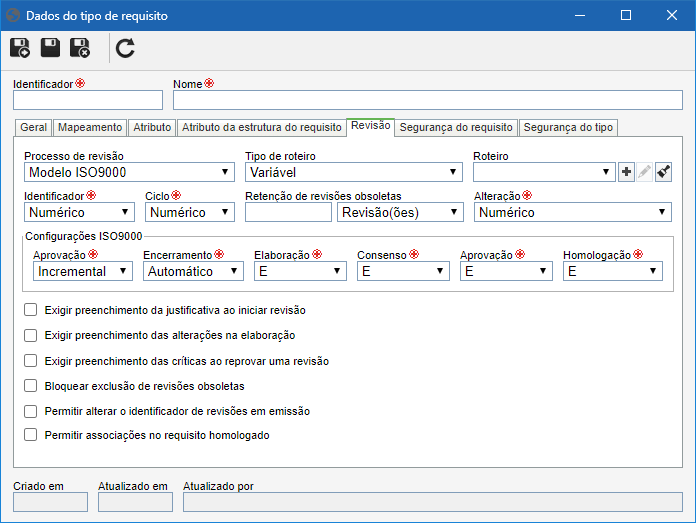Image resolution: width=696 pixels, height=523 pixels.
Task: Check Exigir preenchimento das alterações na elaboração
Action: [x=31, y=335]
